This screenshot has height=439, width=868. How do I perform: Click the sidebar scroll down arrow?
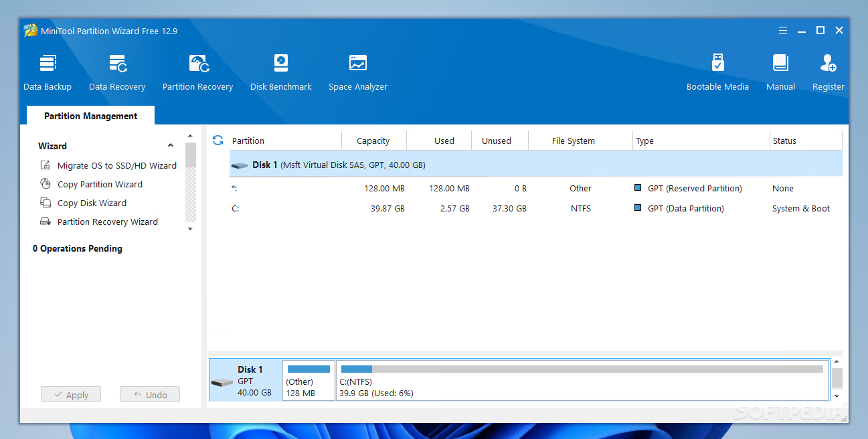[x=190, y=229]
